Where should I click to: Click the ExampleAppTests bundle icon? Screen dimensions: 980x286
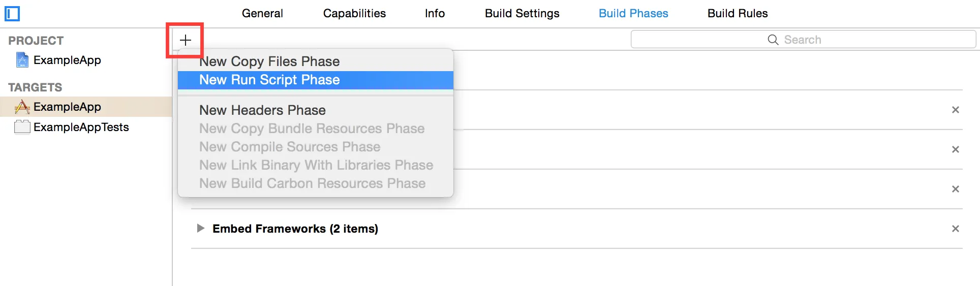point(22,127)
